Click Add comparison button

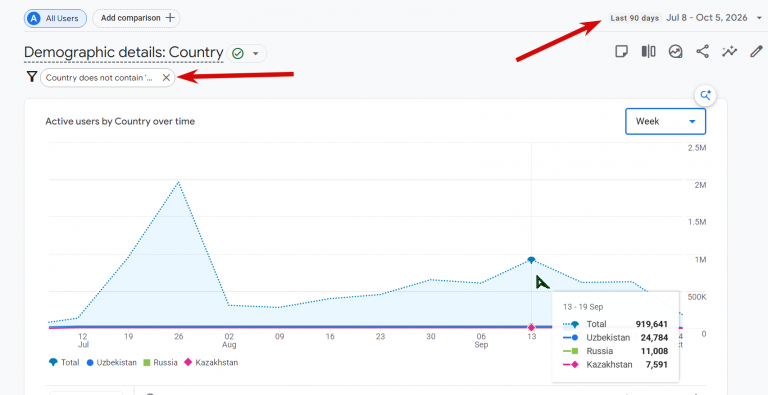(x=136, y=18)
